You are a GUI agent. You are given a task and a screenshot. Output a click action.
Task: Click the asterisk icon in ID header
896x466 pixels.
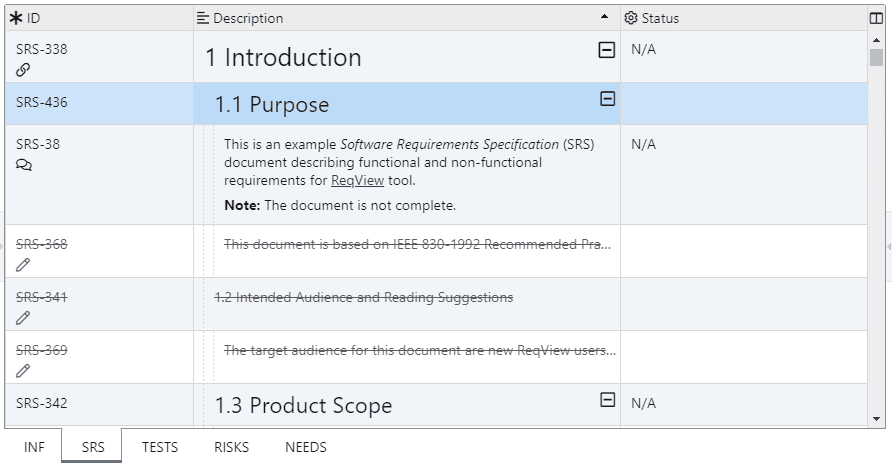pos(16,18)
